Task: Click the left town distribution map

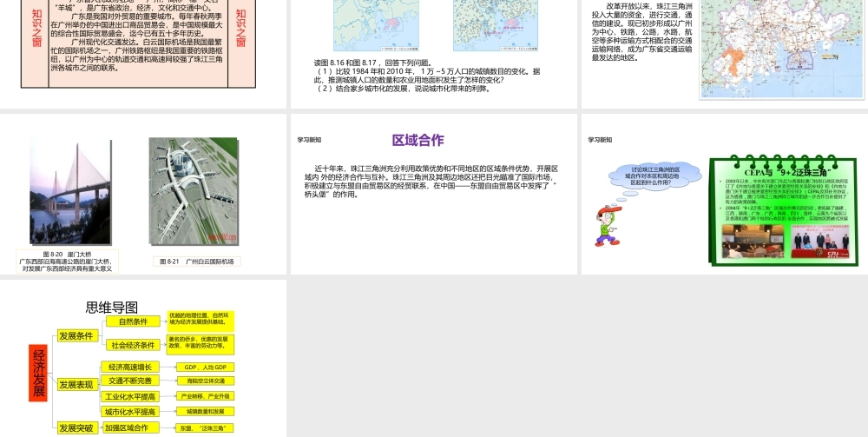Action: (376, 25)
